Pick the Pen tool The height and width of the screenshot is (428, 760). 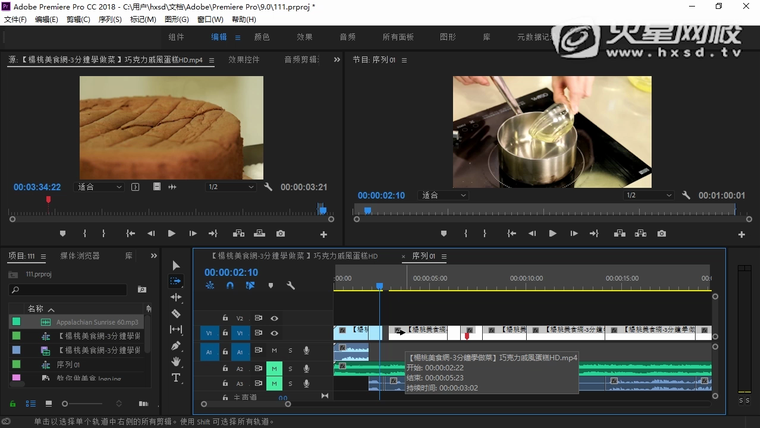[x=176, y=346]
